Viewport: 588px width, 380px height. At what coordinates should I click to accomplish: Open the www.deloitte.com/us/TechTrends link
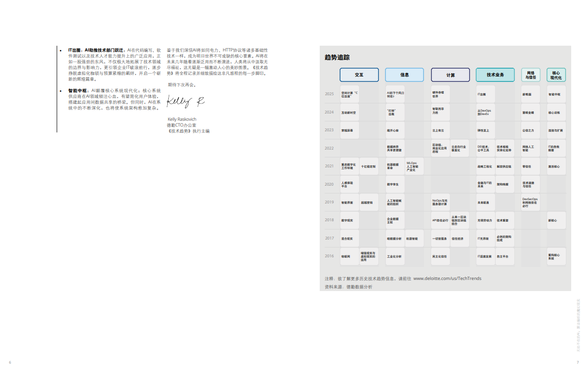point(447,279)
